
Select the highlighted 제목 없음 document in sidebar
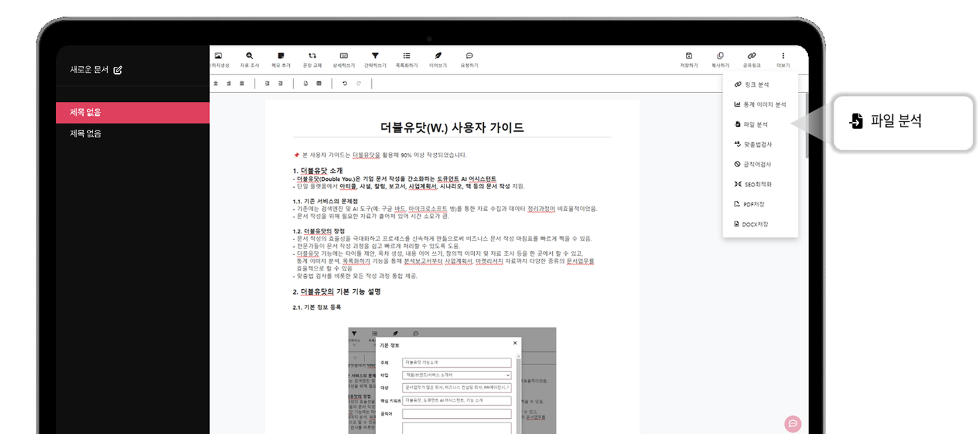coord(133,112)
